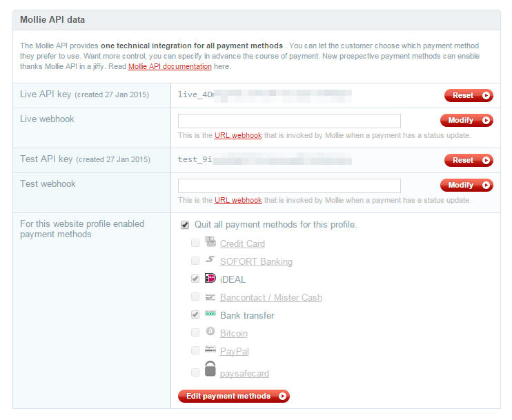Uncheck the Bank transfer checkbox
512x420 pixels.
point(195,314)
